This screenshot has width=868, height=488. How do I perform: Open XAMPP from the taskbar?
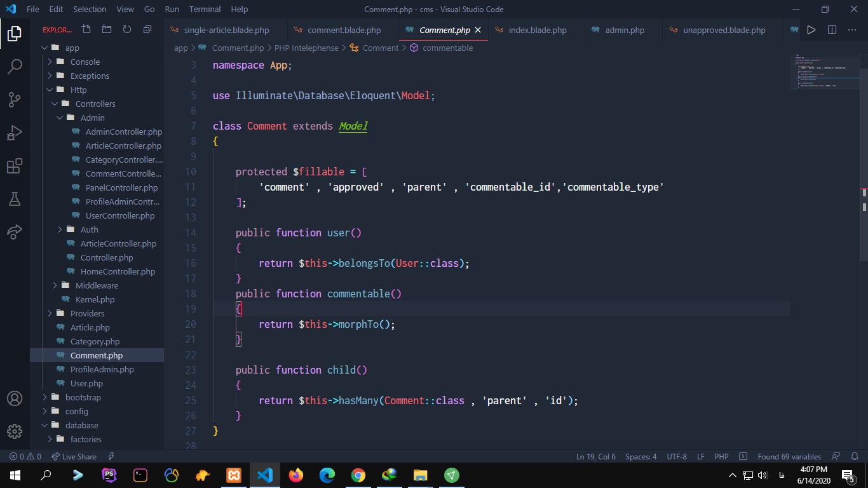pyautogui.click(x=234, y=475)
